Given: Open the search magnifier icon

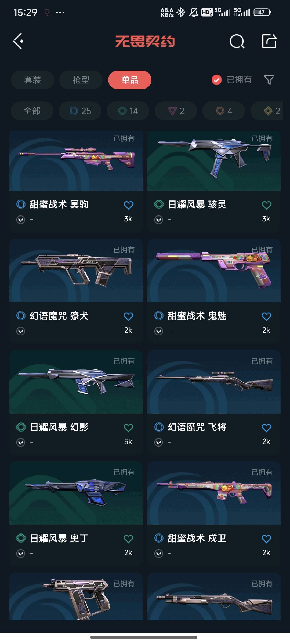Looking at the screenshot, I should coord(237,41).
